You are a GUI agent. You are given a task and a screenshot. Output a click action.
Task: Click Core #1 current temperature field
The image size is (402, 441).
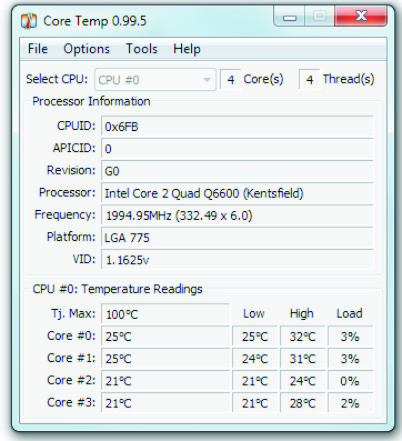click(165, 359)
